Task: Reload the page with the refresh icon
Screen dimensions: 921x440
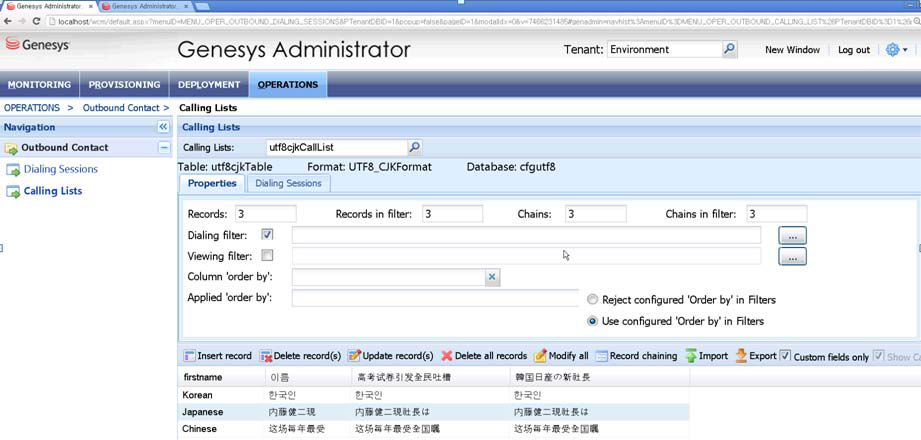Action: [x=36, y=21]
